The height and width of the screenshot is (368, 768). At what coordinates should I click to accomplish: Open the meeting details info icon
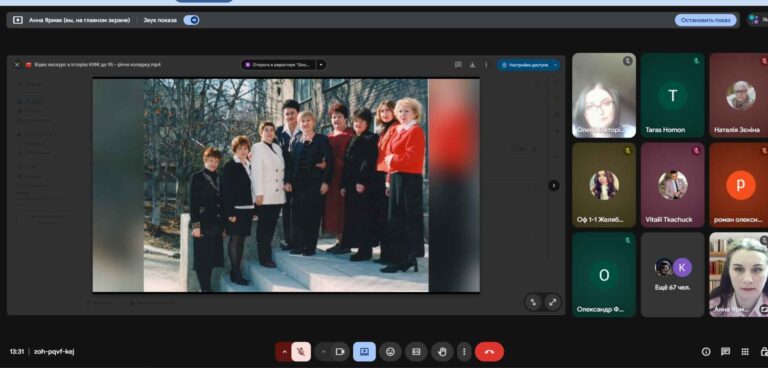pos(706,351)
